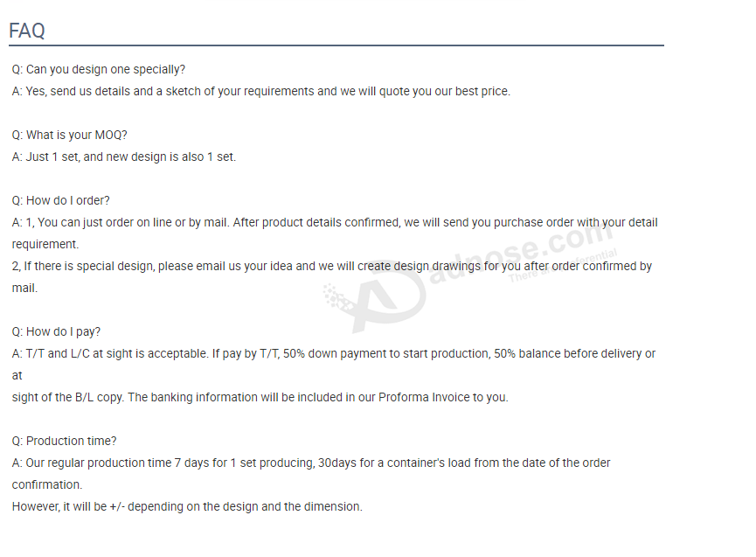Click the question 'How do I pay?'
This screenshot has height=557, width=756.
point(56,331)
